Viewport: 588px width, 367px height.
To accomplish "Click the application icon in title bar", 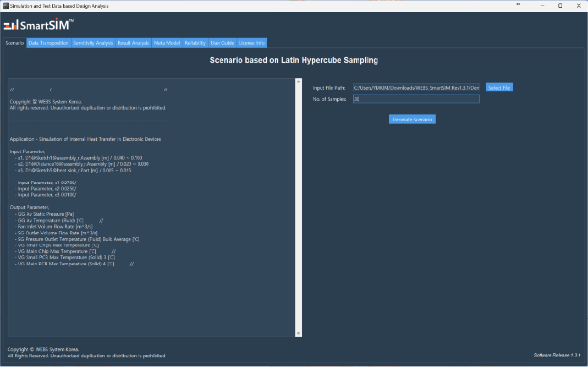I will tap(6, 6).
